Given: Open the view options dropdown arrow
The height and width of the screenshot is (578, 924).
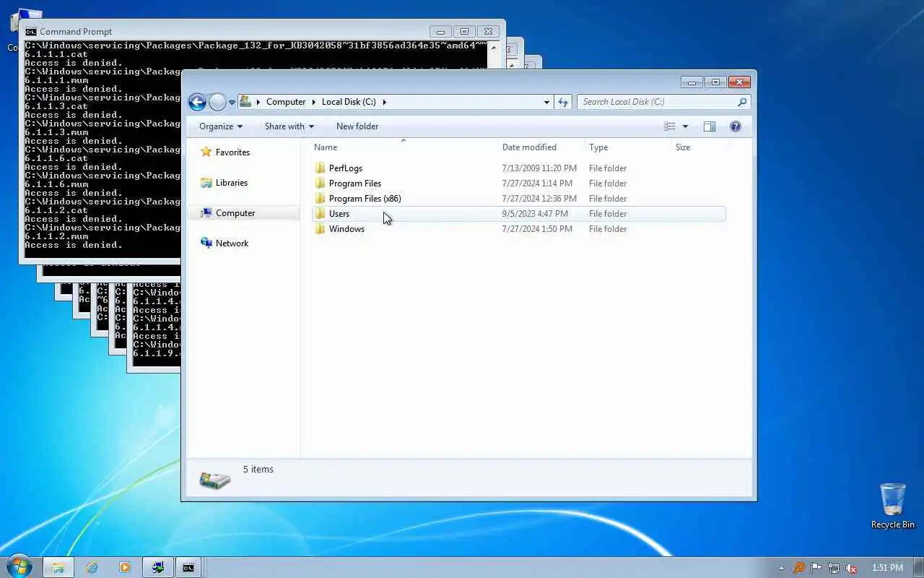Looking at the screenshot, I should [685, 126].
